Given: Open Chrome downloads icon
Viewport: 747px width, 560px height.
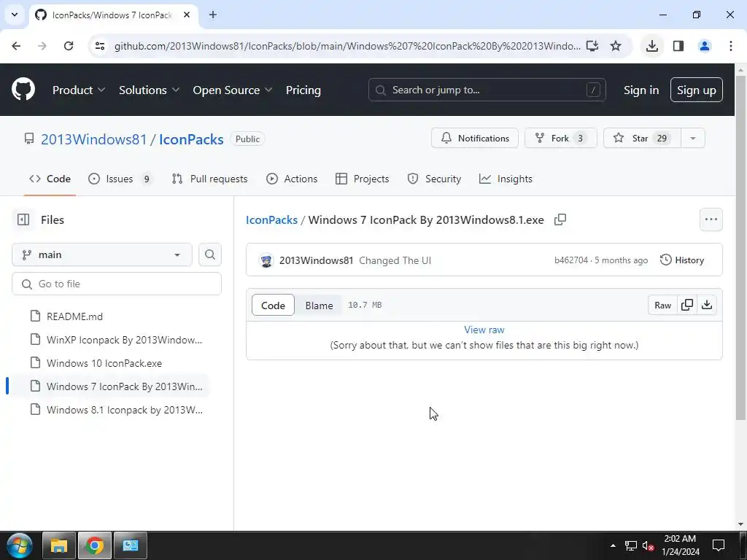Looking at the screenshot, I should coord(651,46).
